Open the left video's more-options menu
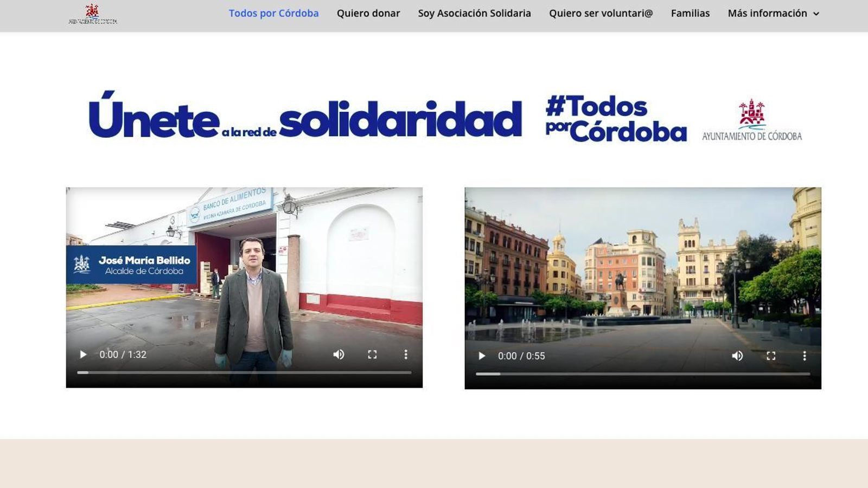This screenshot has height=488, width=868. [406, 354]
